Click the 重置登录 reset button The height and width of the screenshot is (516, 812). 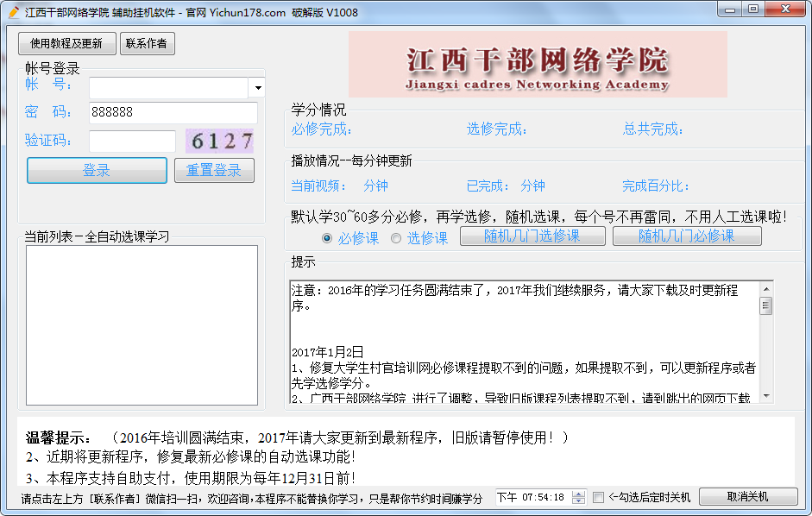(214, 170)
